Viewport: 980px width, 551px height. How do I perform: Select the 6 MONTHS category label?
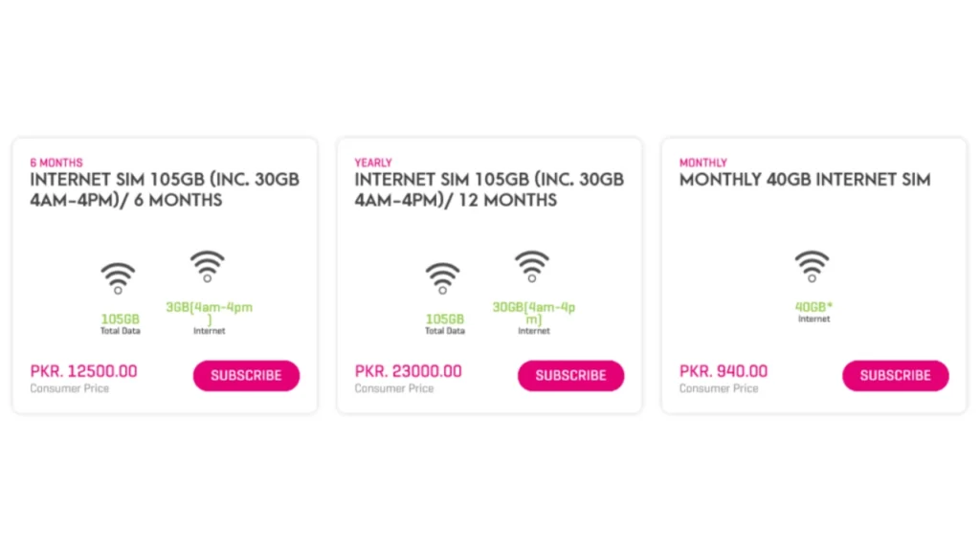point(55,163)
